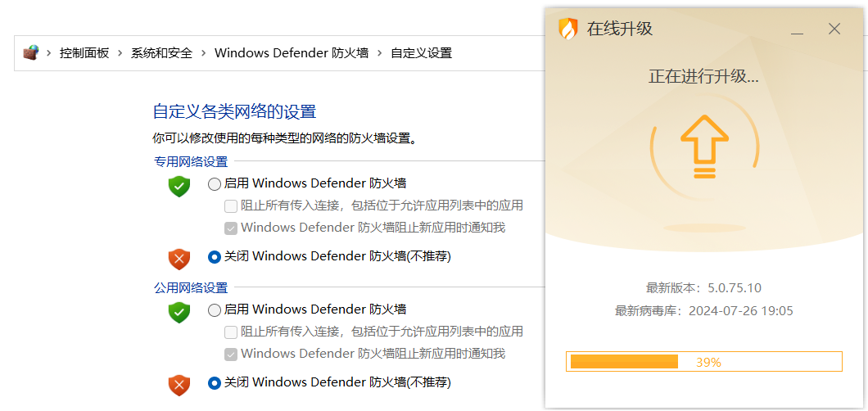
Task: Expand the chevron after 控制面板
Action: click(120, 53)
